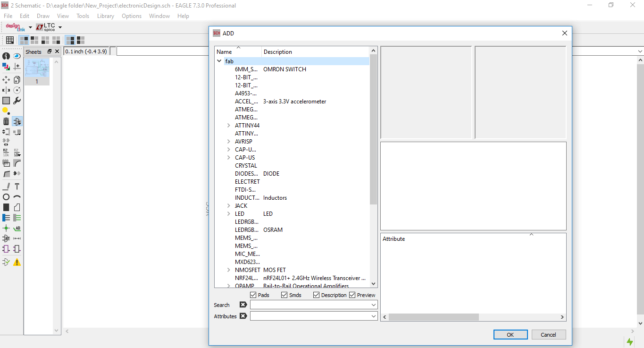Screen dimensions: 644x348
Task: Select the Arc tool
Action: click(x=17, y=197)
